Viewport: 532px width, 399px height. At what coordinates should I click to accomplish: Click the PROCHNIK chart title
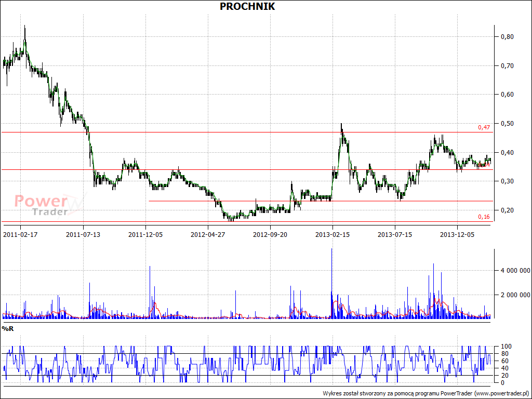(x=247, y=6)
